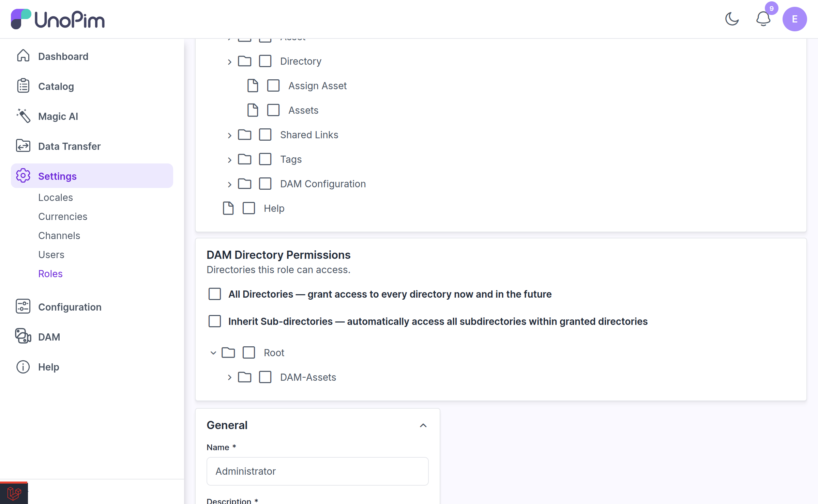The width and height of the screenshot is (818, 504).
Task: Collapse the General section
Action: click(x=423, y=425)
